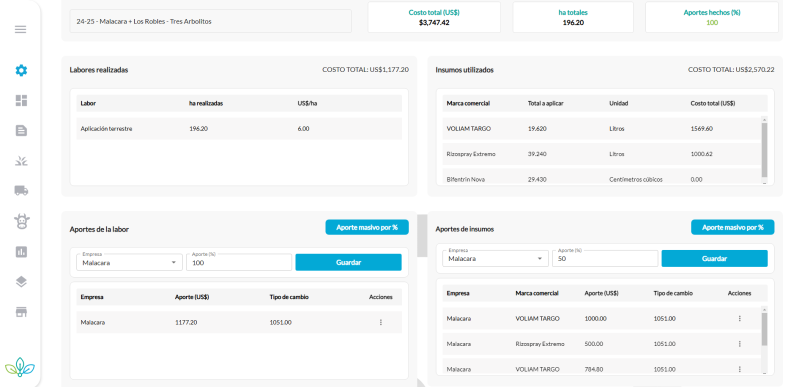Open the layers icon in sidebar
Image resolution: width=799 pixels, height=387 pixels.
coord(21,282)
